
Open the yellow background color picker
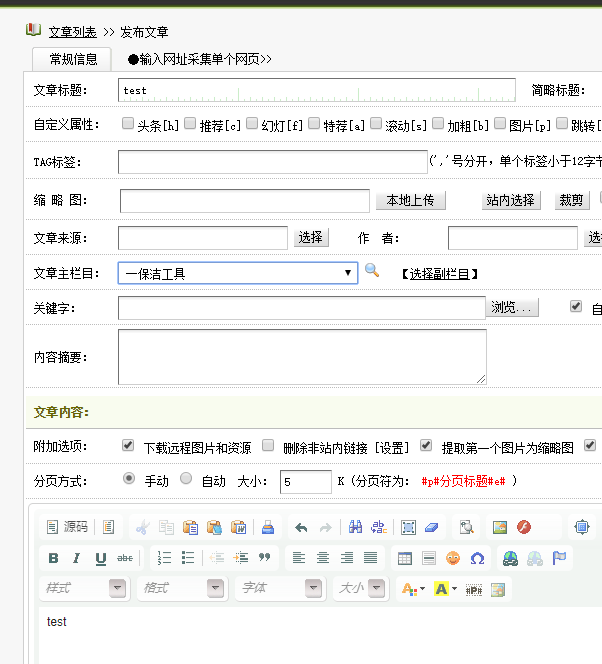[445, 589]
